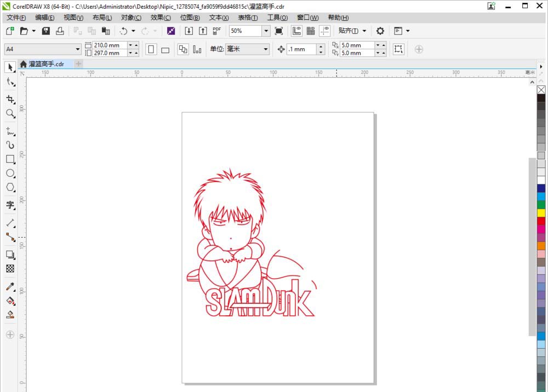This screenshot has height=392, width=548.
Task: Print the document
Action: coord(60,31)
